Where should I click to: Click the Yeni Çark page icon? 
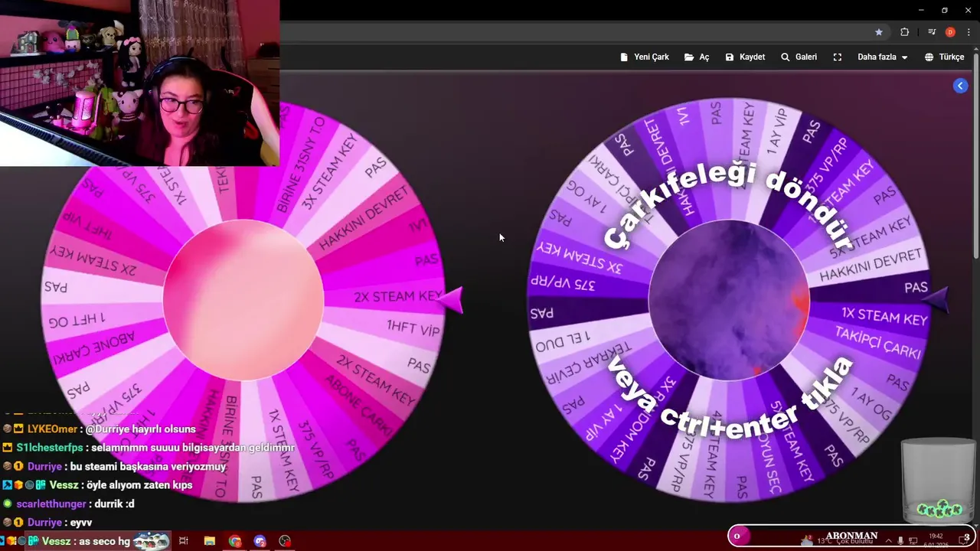click(624, 57)
